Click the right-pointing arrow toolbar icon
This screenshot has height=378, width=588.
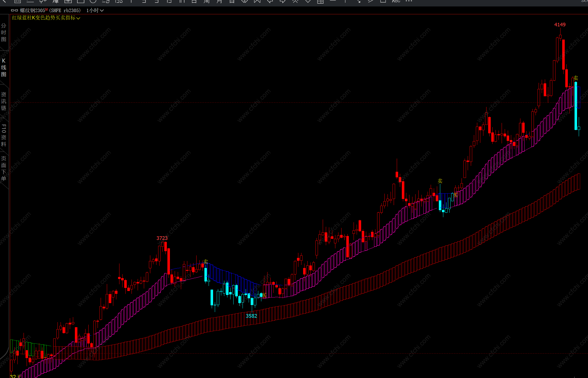coord(283,1)
